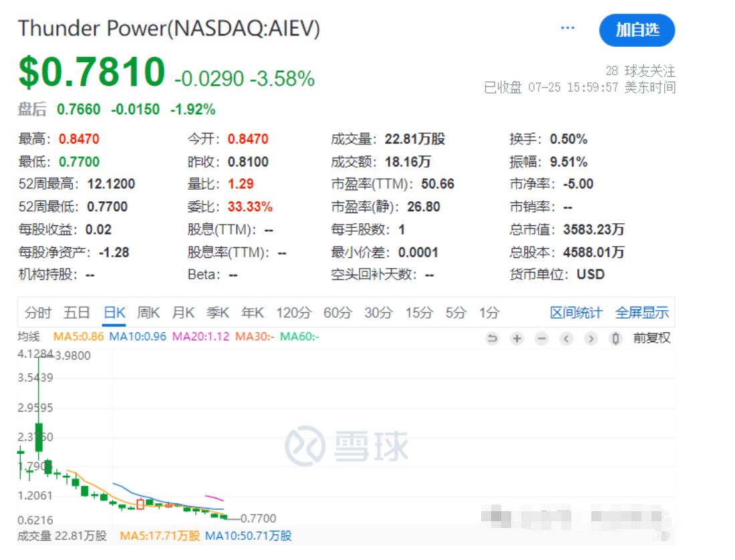The height and width of the screenshot is (560, 735).
Task: Click the 0.7700 low price marker on chart
Action: click(x=259, y=519)
